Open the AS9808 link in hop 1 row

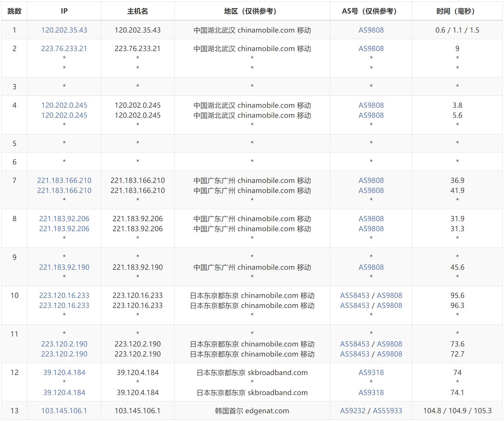[x=371, y=30]
